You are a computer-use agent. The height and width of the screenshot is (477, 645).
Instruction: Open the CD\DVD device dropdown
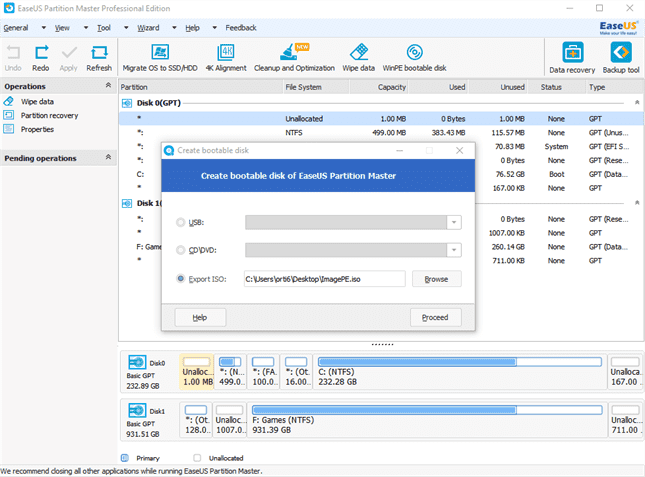[454, 250]
